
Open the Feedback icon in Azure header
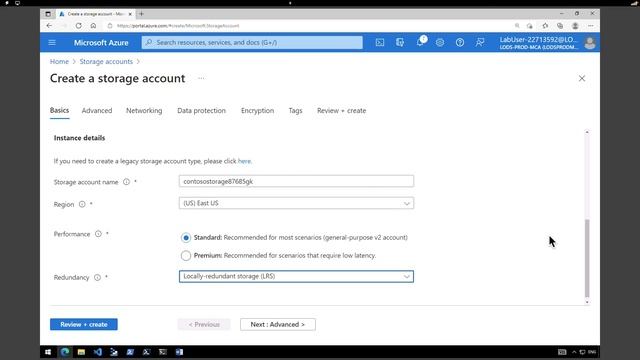coord(480,42)
